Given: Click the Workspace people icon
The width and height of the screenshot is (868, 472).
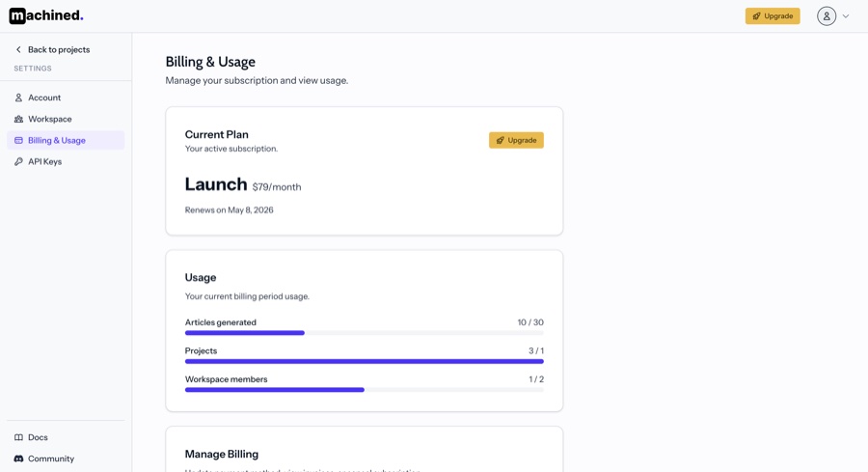Looking at the screenshot, I should point(18,119).
